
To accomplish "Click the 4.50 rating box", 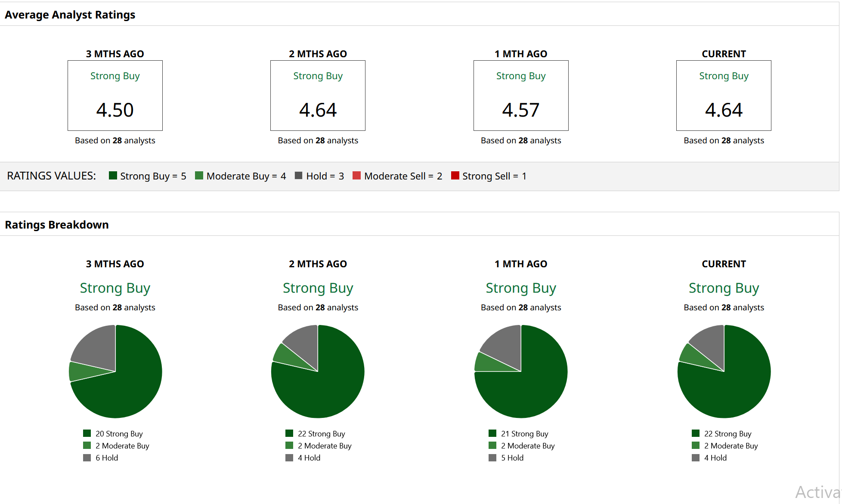I will [x=115, y=96].
